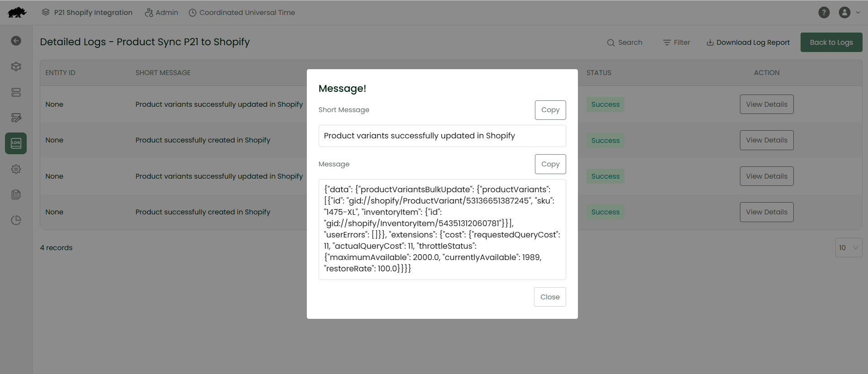Open the settings gear icon in sidebar
Viewport: 868px width, 374px height.
[x=16, y=169]
